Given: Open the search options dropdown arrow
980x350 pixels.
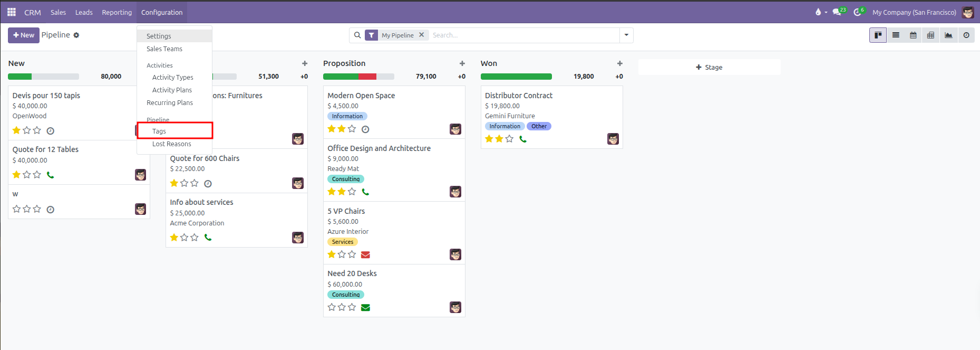Looking at the screenshot, I should point(626,35).
